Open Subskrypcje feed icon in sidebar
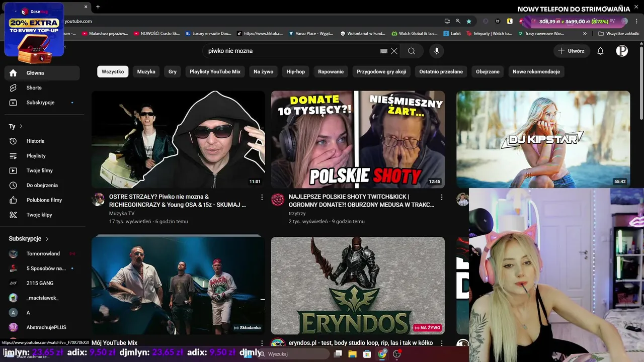This screenshot has height=362, width=644. point(13,103)
